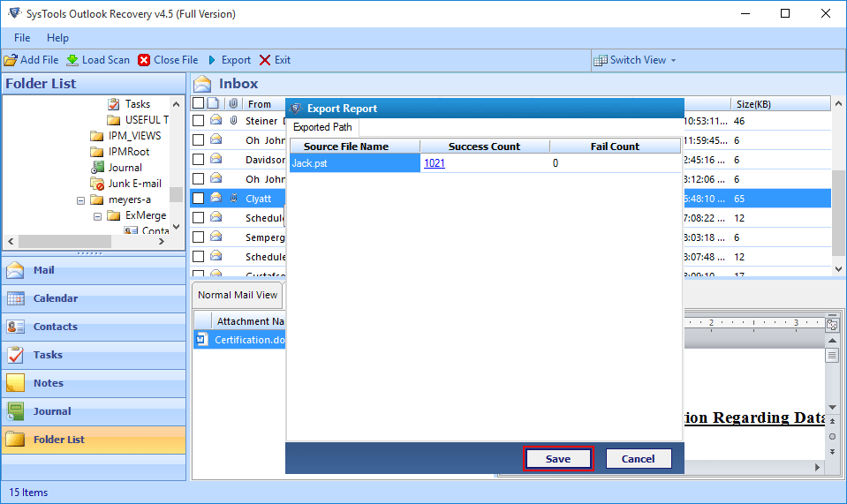Select the Journal folder icon in the tree
847x504 pixels.
coord(97,168)
